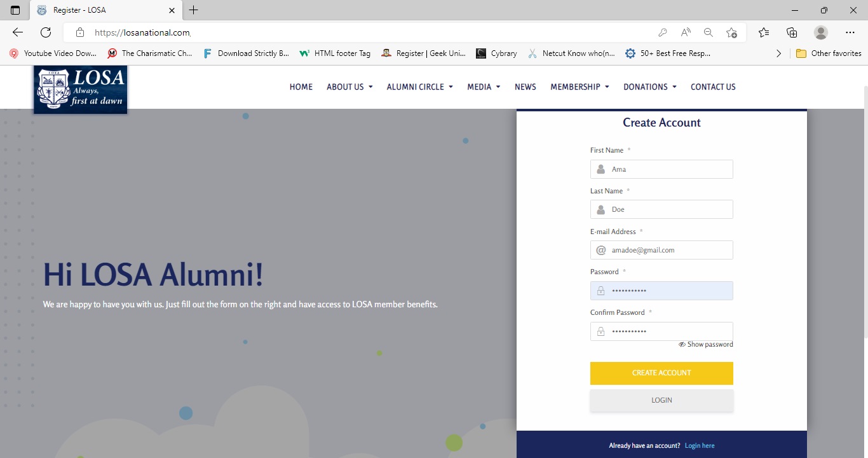This screenshot has width=868, height=458.
Task: Open the Cybrary bookmark
Action: (496, 53)
